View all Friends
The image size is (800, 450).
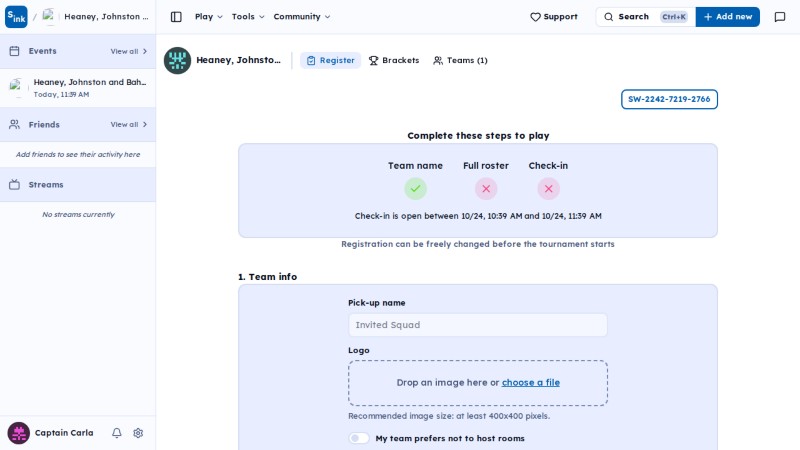(x=129, y=124)
